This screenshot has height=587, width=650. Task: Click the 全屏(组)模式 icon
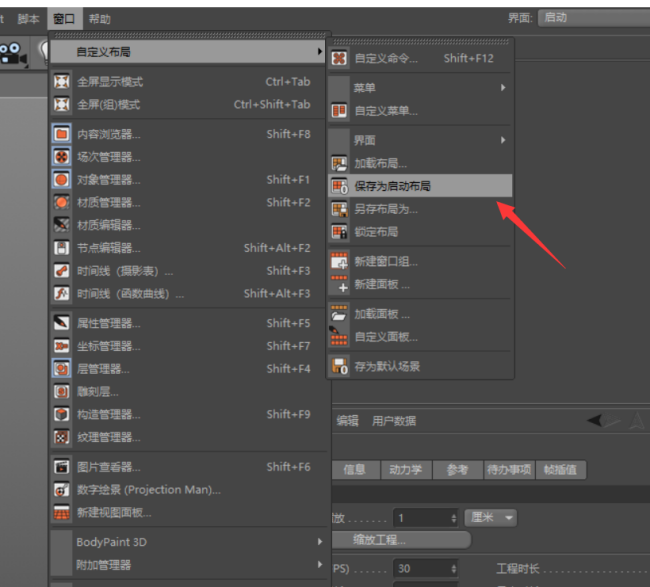click(x=61, y=104)
